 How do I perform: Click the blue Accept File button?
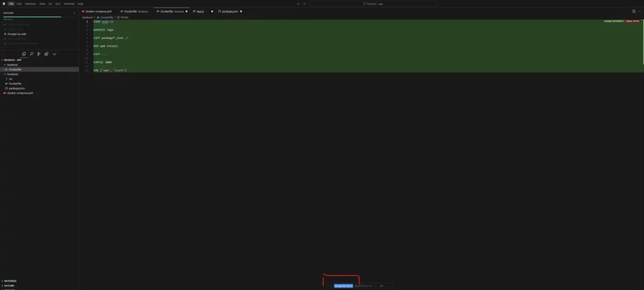point(343,286)
